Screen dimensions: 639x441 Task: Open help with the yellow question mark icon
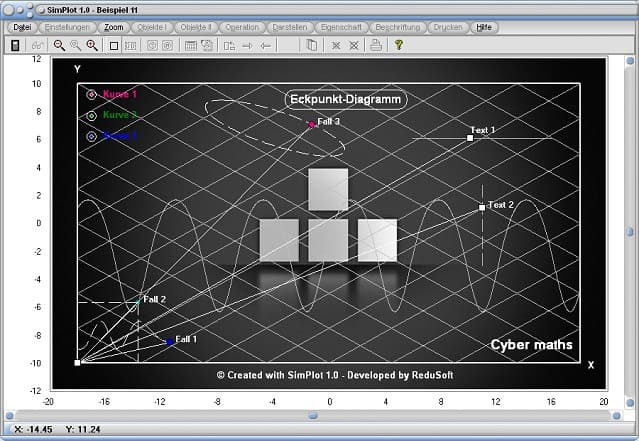coord(399,45)
